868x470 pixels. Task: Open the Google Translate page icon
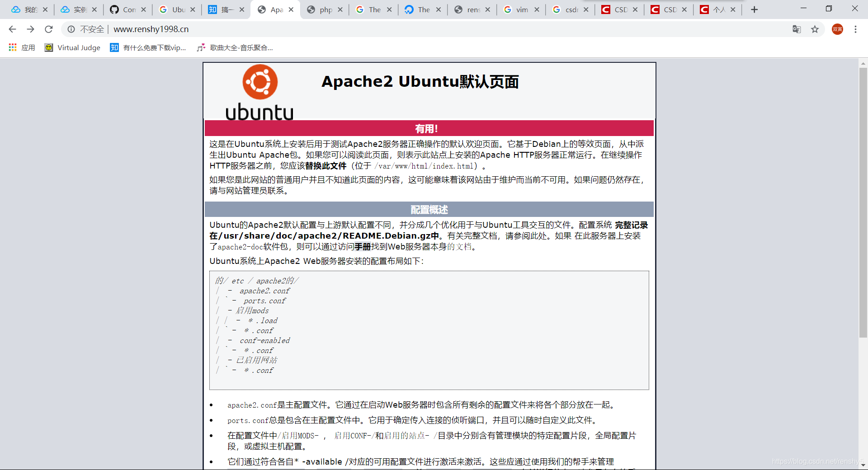tap(797, 29)
